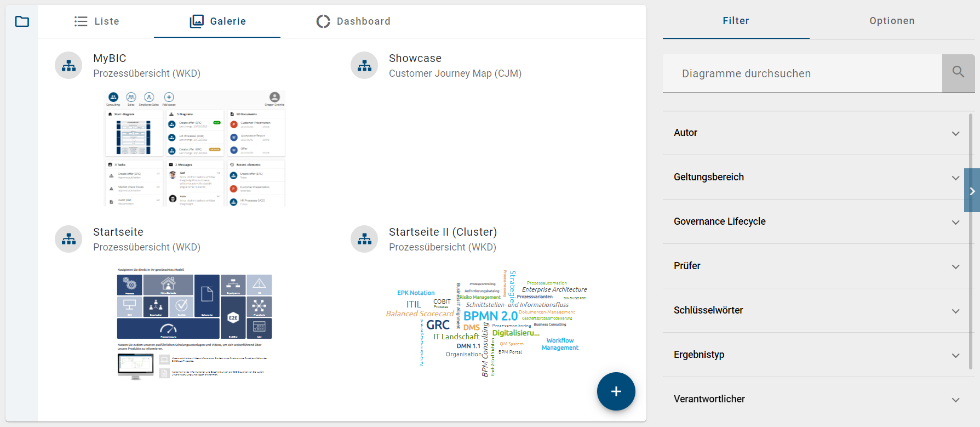
Task: Open the repository folder icon
Action: tap(22, 21)
